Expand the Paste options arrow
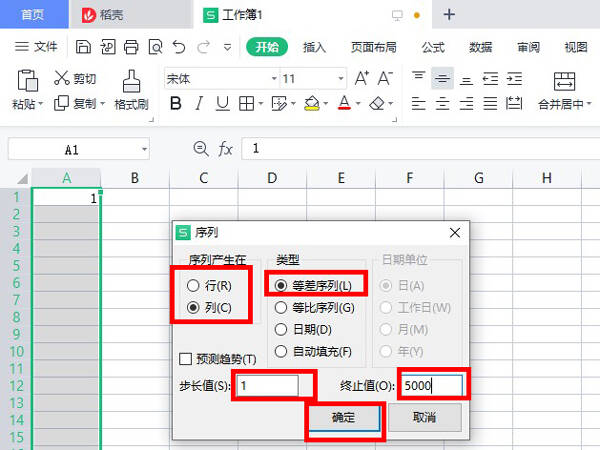The width and height of the screenshot is (600, 450). (41, 104)
